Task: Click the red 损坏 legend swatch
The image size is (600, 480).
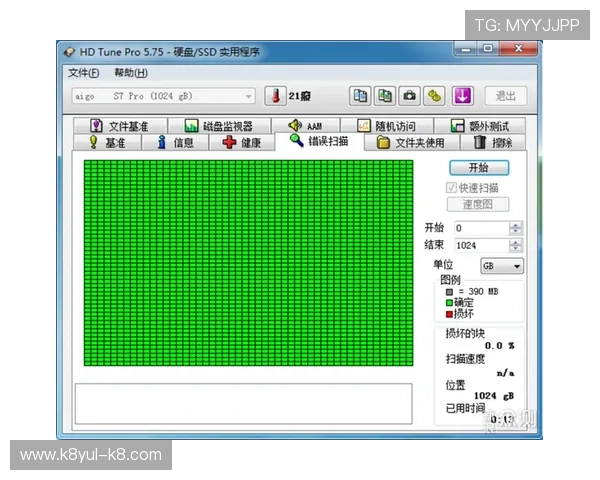Action: pos(449,314)
